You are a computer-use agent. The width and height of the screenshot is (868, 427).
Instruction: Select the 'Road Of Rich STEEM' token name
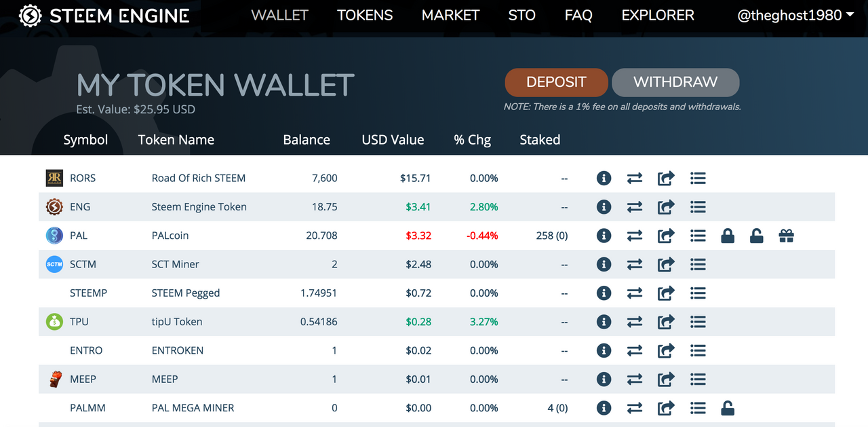click(x=199, y=178)
